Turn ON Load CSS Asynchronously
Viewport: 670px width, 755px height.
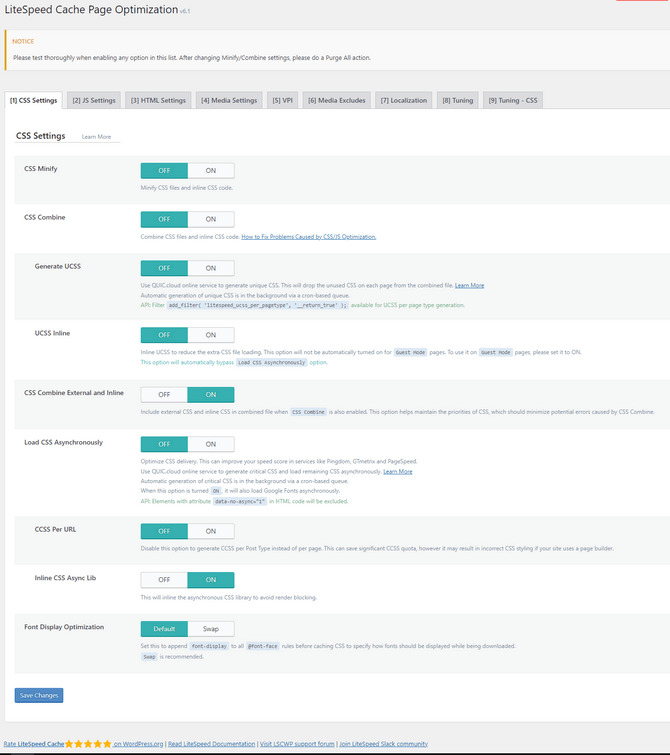tap(211, 443)
